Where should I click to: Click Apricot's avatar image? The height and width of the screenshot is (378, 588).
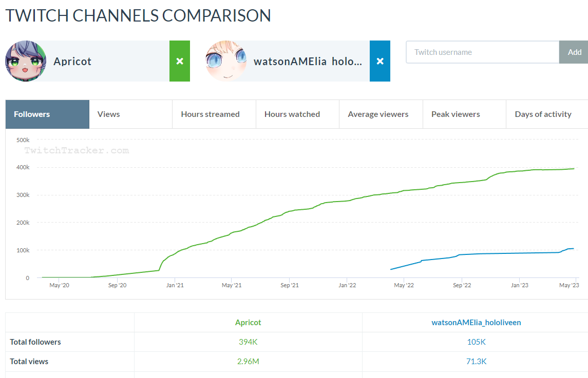coord(26,61)
